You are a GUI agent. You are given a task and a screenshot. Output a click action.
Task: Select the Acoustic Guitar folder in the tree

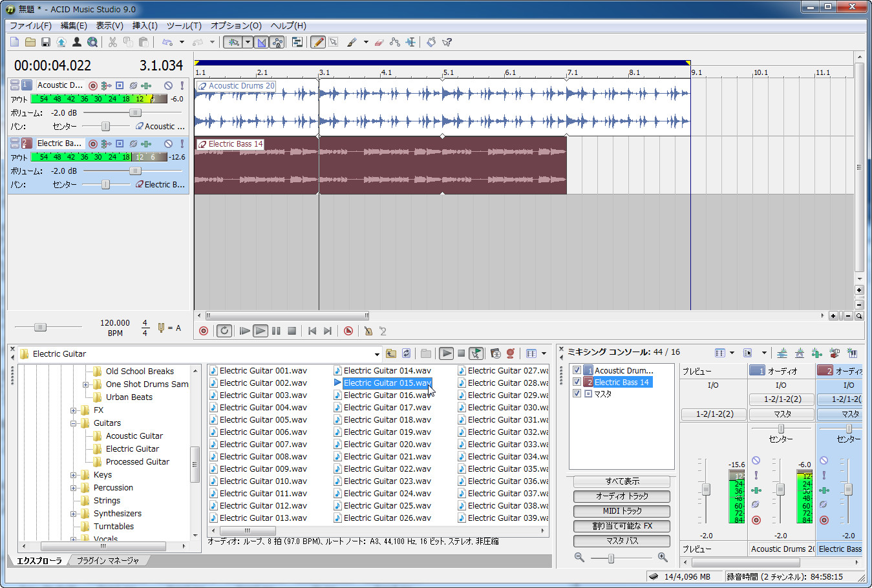pyautogui.click(x=134, y=436)
